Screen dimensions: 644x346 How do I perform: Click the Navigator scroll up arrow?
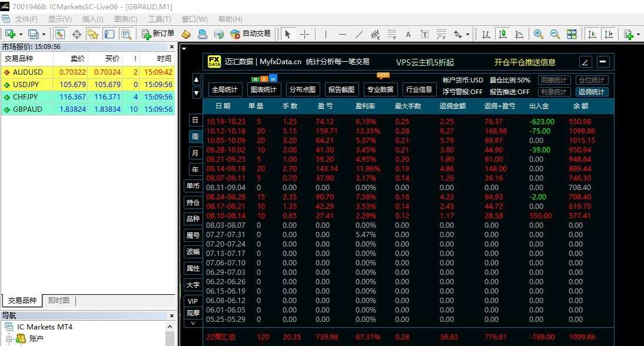pos(170,327)
